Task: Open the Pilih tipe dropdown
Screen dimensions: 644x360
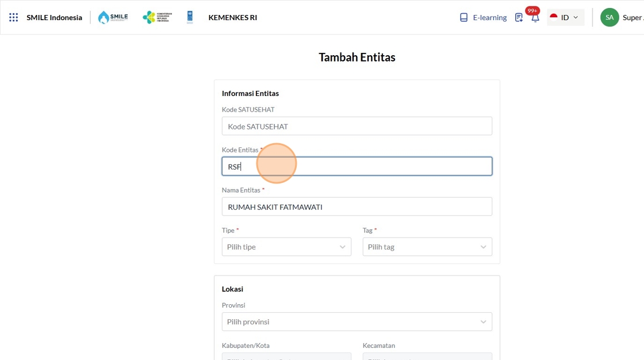Action: pos(286,247)
